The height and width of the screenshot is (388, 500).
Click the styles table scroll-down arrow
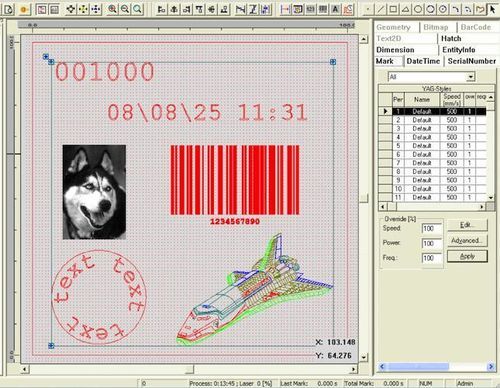491,198
